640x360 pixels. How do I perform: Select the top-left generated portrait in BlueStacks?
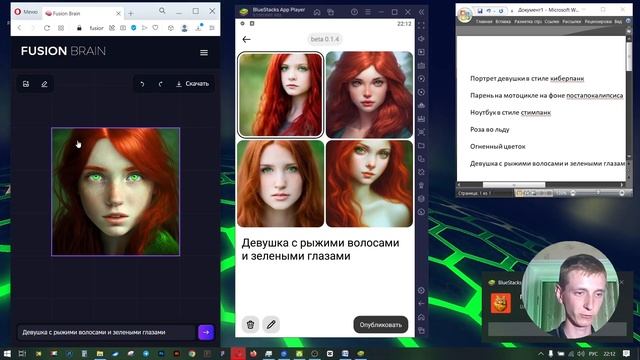pyautogui.click(x=280, y=95)
